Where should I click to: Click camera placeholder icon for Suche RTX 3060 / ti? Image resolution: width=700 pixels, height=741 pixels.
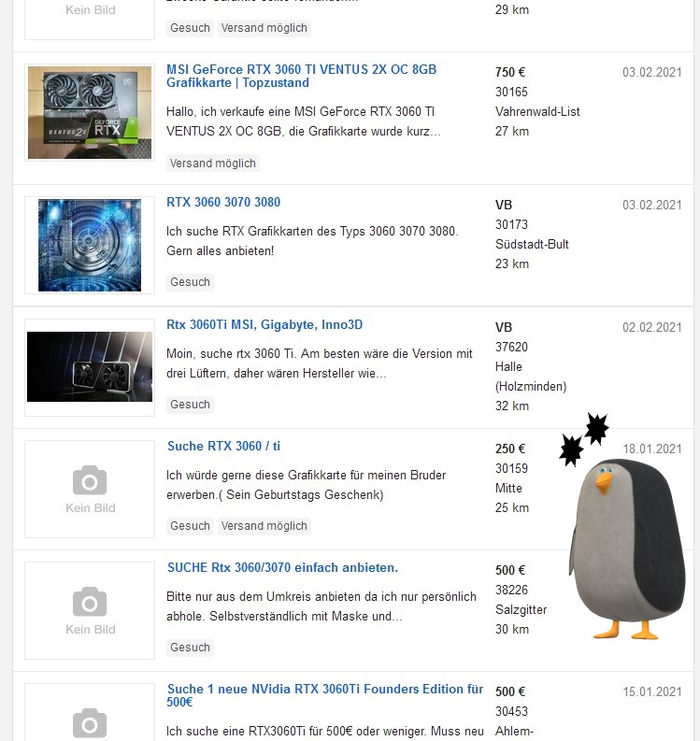[x=90, y=480]
